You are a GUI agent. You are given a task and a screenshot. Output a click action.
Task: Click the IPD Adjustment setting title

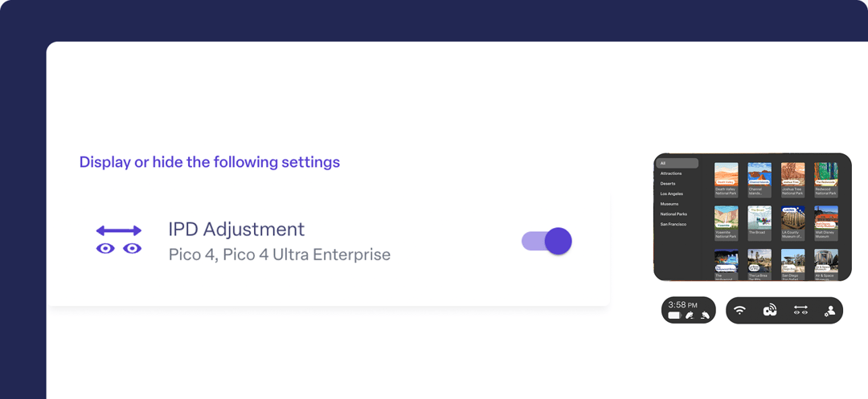(x=236, y=229)
